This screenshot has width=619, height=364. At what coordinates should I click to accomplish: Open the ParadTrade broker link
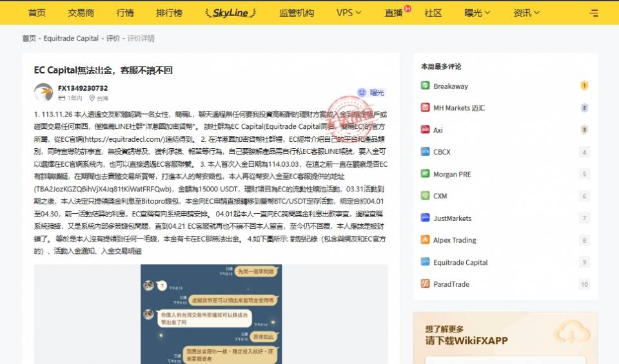451,284
